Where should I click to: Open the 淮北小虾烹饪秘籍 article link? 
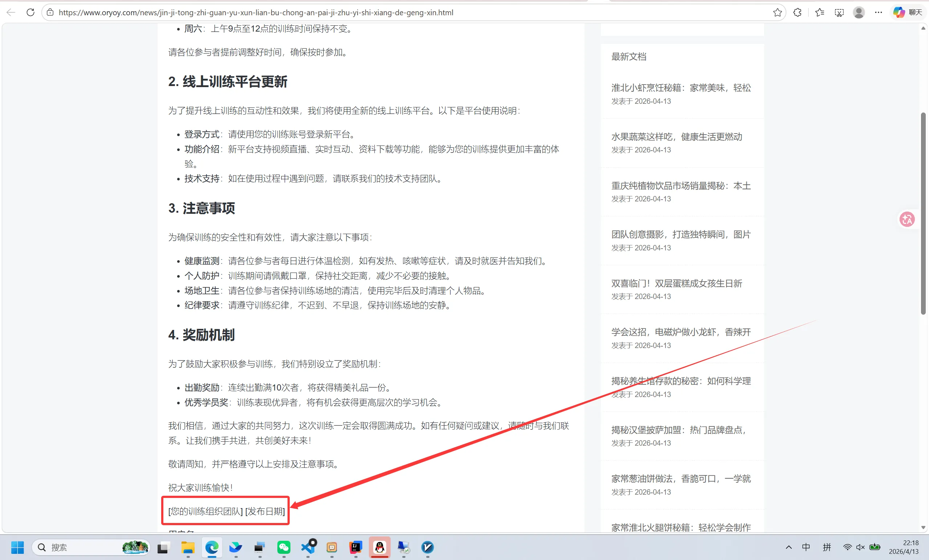click(x=681, y=88)
